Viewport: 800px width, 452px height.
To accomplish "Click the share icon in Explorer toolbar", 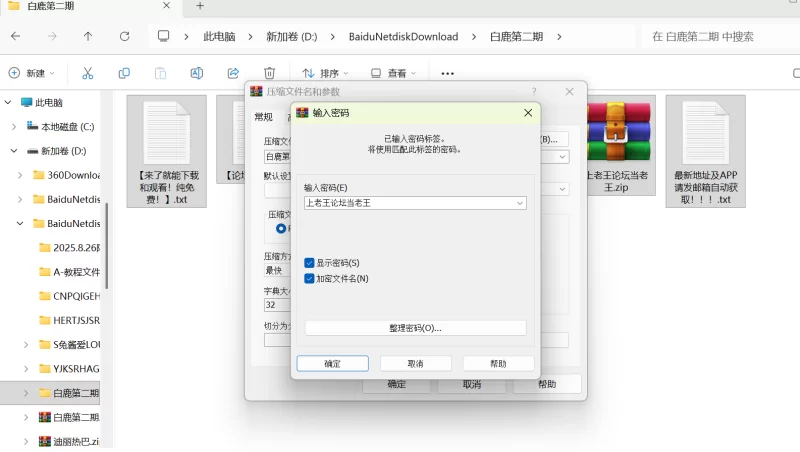I will pyautogui.click(x=233, y=73).
